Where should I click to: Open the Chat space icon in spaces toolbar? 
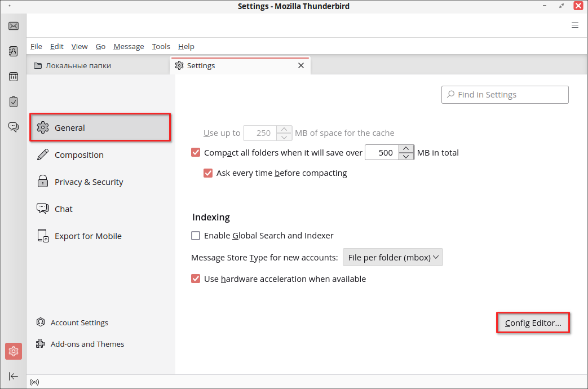point(14,127)
